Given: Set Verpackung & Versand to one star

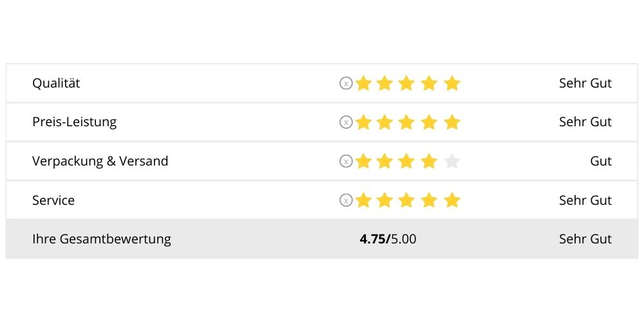Looking at the screenshot, I should point(363,161).
